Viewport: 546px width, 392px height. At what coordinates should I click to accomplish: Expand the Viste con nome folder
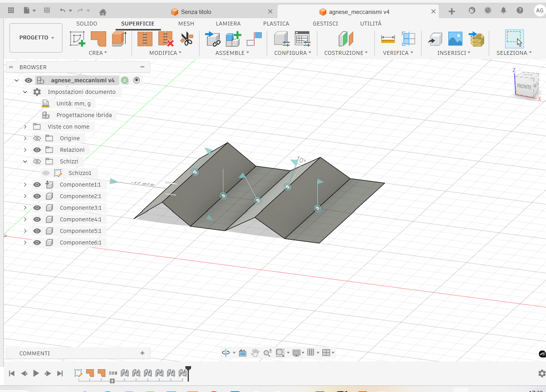click(x=25, y=127)
